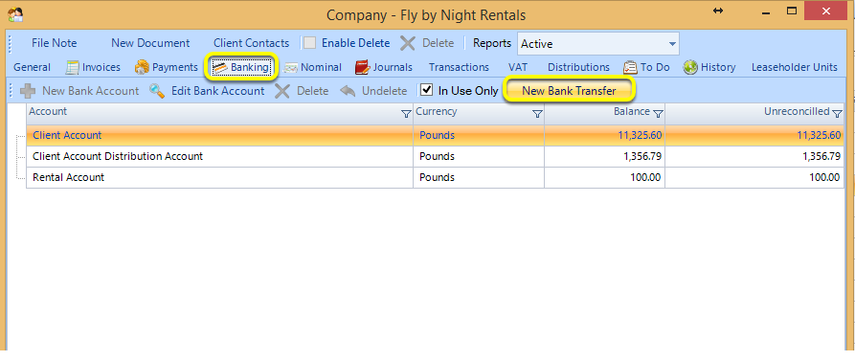Open the Leaseholder Units tab
The height and width of the screenshot is (361, 855).
(794, 68)
